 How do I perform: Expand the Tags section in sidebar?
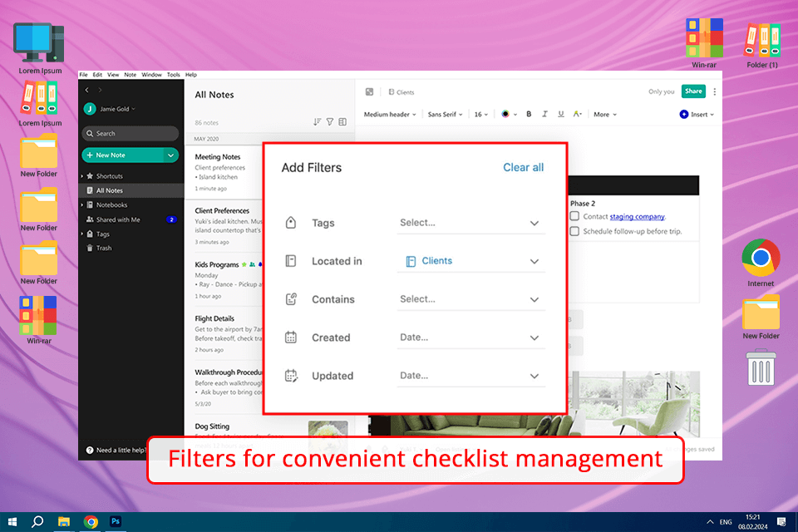82,234
